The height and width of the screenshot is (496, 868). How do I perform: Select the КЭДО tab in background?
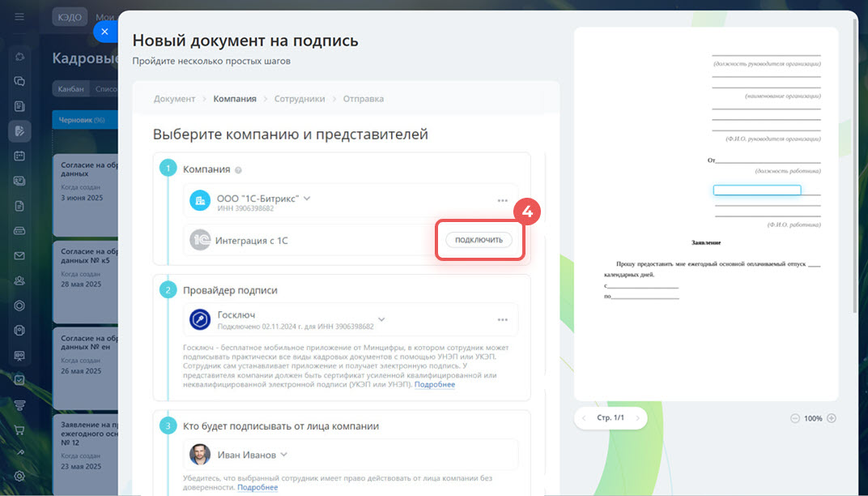(x=70, y=17)
